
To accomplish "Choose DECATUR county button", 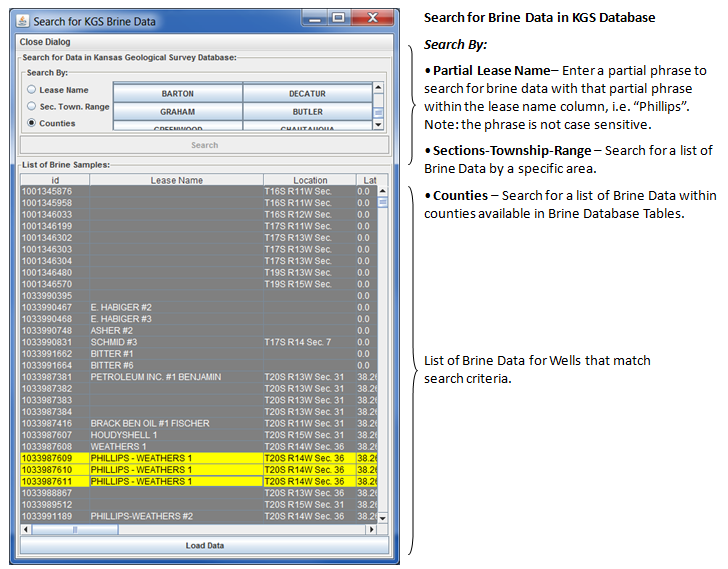I will point(307,93).
